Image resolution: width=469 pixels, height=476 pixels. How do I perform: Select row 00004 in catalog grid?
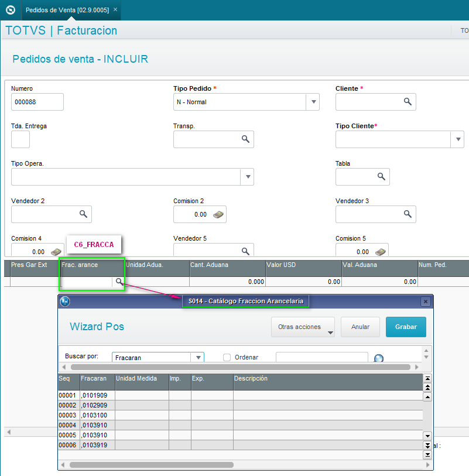(241, 425)
